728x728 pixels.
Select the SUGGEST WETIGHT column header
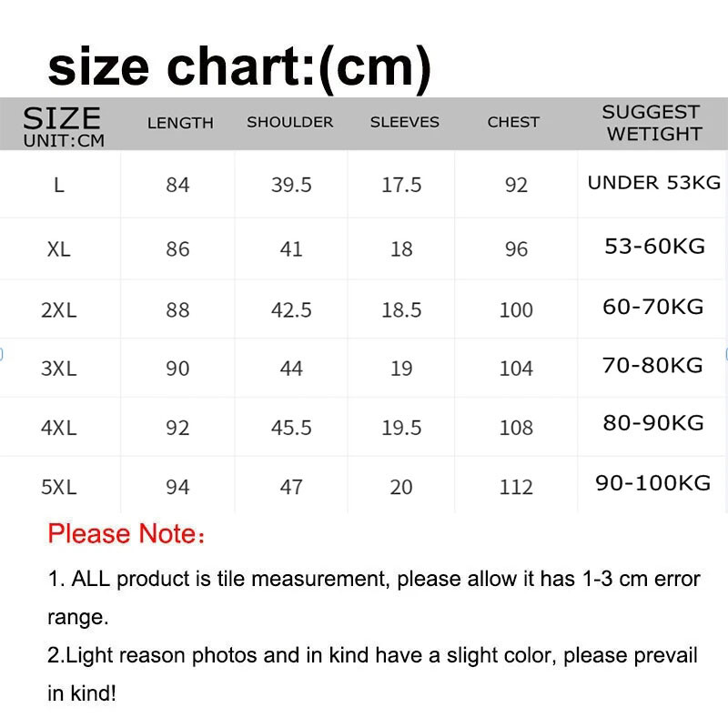coord(652,123)
